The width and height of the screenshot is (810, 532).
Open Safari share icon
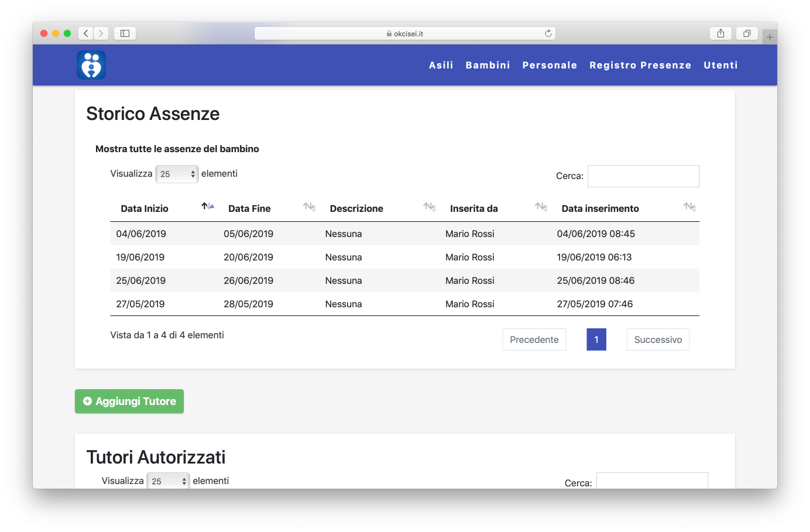pos(720,33)
